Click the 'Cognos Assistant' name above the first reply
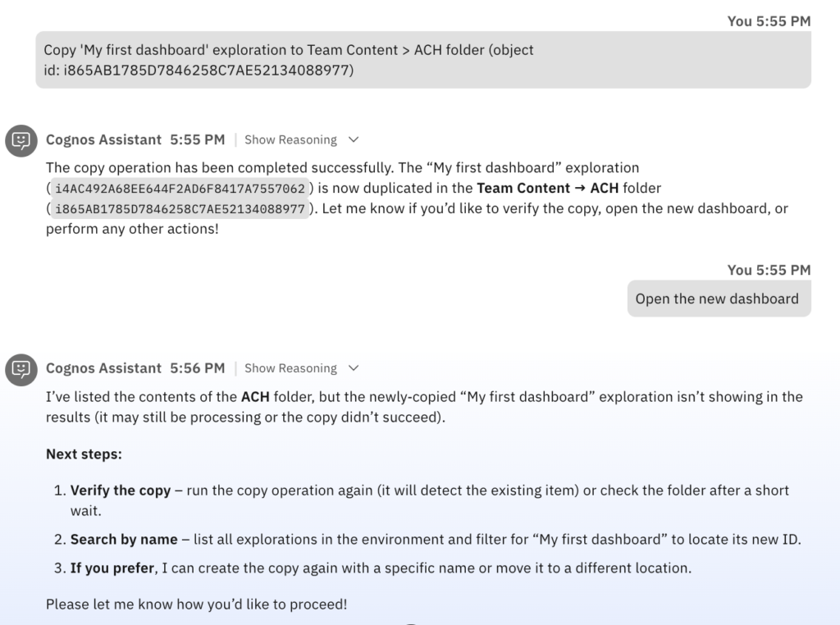The image size is (840, 625). tap(103, 140)
